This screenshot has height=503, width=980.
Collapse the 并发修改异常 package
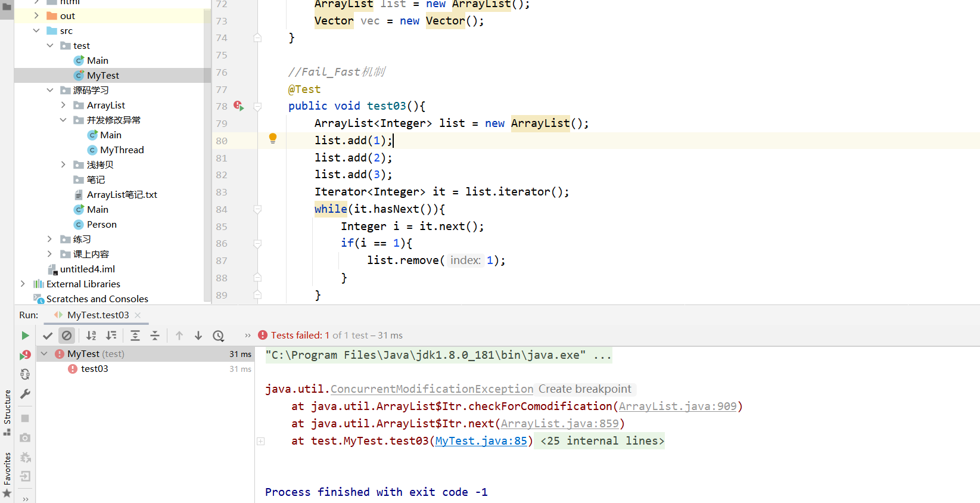[63, 120]
